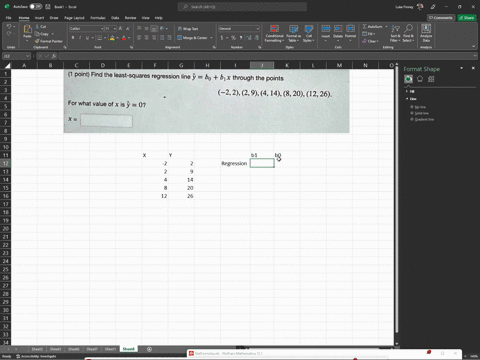Switch to the Sheet2 worksheet tab
Screen dimensions: 480x360
click(37, 349)
